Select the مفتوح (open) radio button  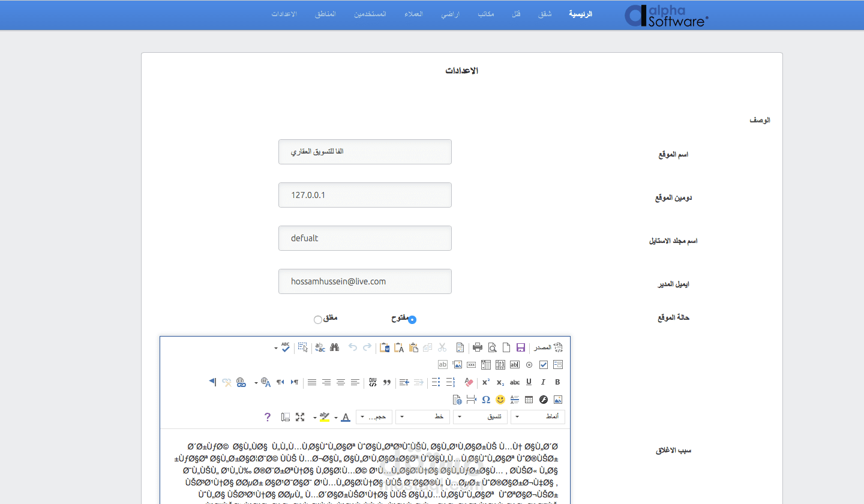coord(412,320)
